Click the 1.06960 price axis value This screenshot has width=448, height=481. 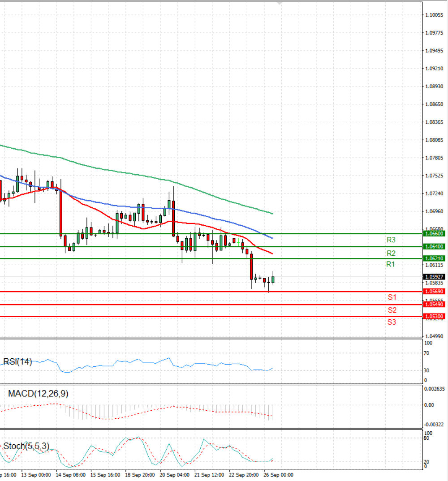point(434,211)
